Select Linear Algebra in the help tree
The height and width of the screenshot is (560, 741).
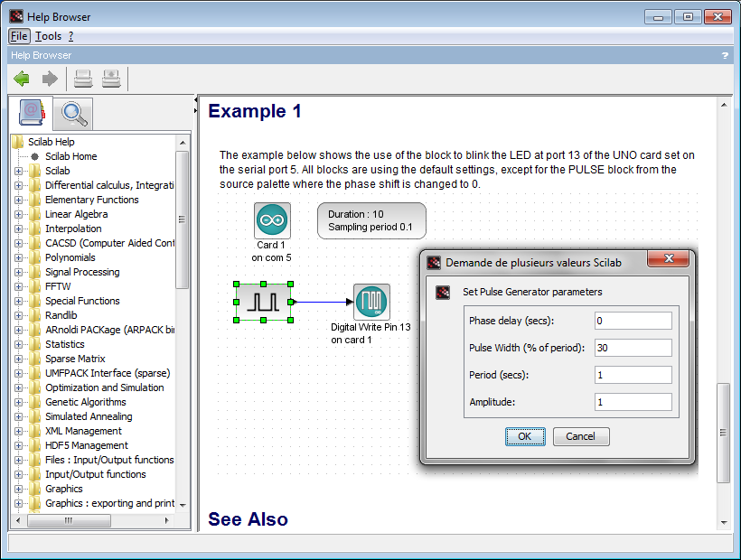(x=77, y=214)
